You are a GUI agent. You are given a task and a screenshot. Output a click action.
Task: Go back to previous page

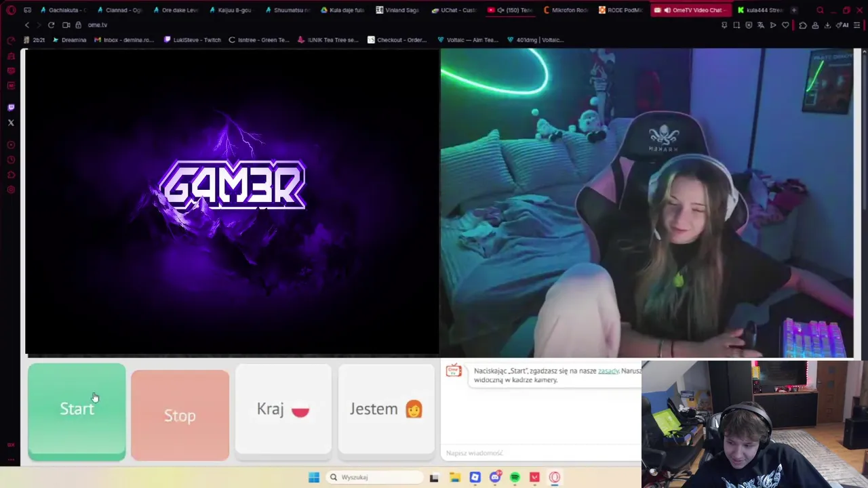(x=27, y=25)
